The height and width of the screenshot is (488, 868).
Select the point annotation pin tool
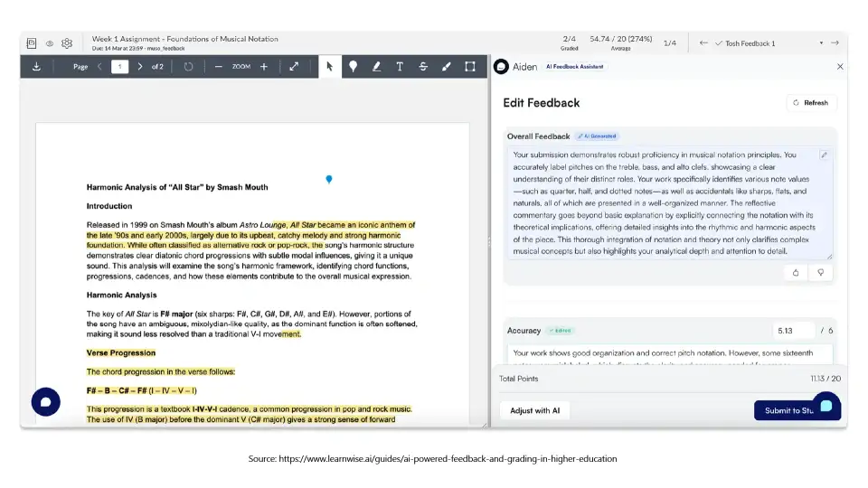point(353,67)
